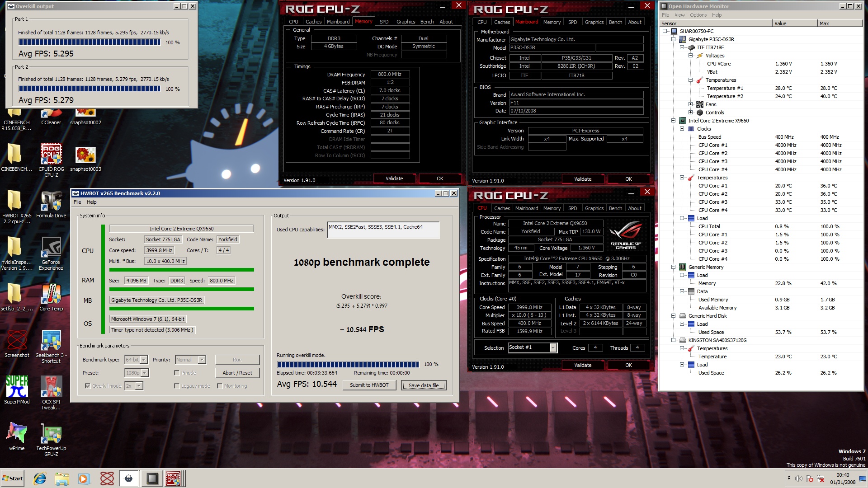Open Windows Explorer from the taskbar

click(62, 479)
